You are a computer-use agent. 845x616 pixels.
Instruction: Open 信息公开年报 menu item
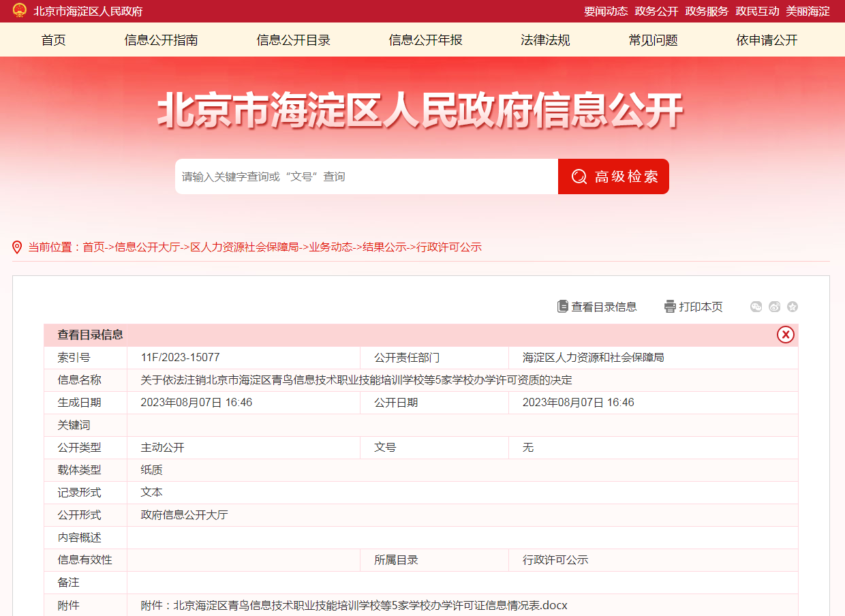pos(426,40)
